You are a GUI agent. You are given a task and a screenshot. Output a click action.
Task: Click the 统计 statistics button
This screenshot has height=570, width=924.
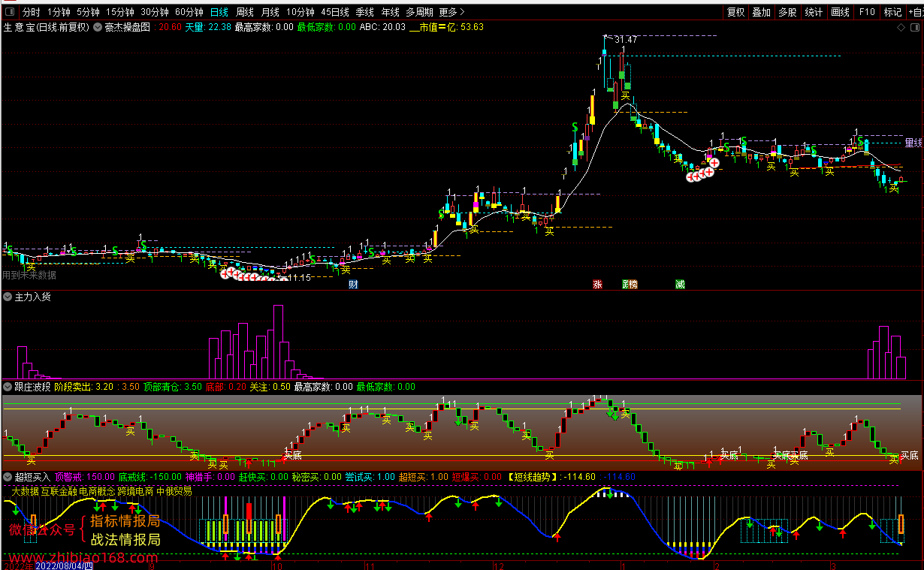[x=814, y=12]
